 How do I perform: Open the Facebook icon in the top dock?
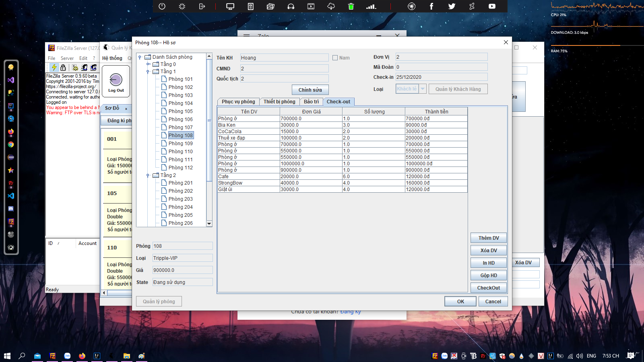tap(431, 6)
